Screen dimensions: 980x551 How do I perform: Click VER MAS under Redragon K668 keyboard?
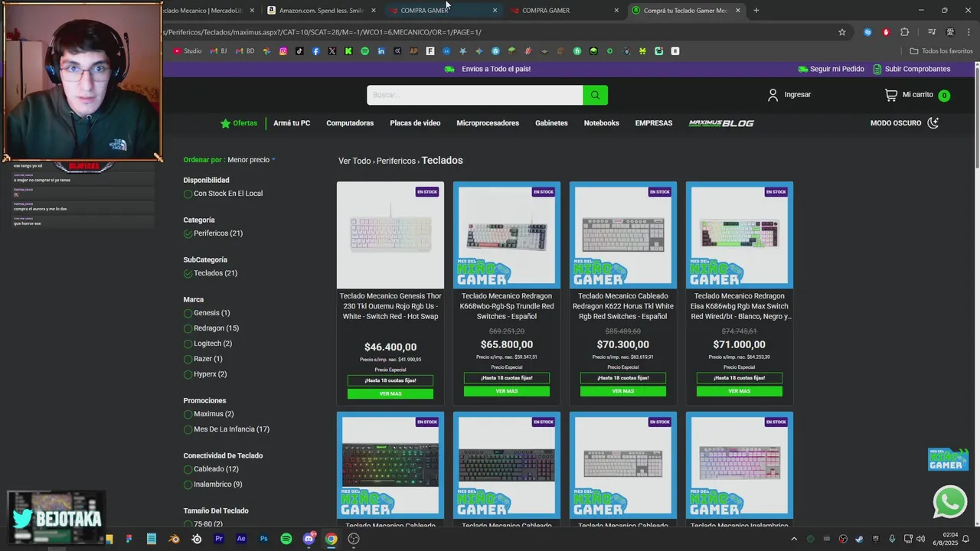pyautogui.click(x=507, y=391)
